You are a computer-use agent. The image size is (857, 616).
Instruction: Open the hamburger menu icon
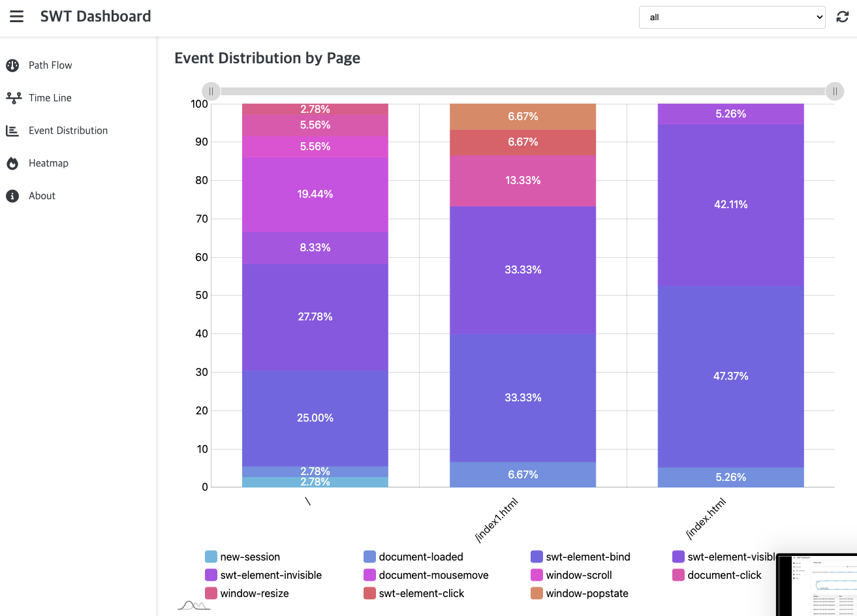tap(17, 16)
